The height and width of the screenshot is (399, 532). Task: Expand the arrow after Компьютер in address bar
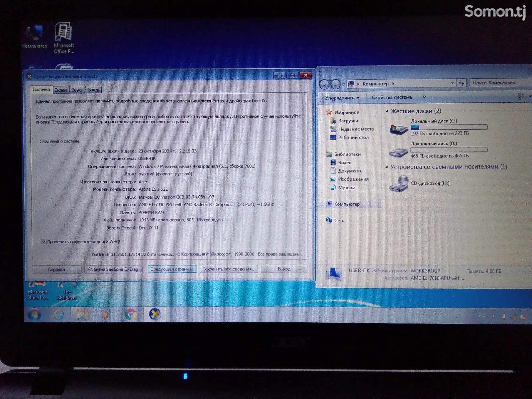pos(393,84)
